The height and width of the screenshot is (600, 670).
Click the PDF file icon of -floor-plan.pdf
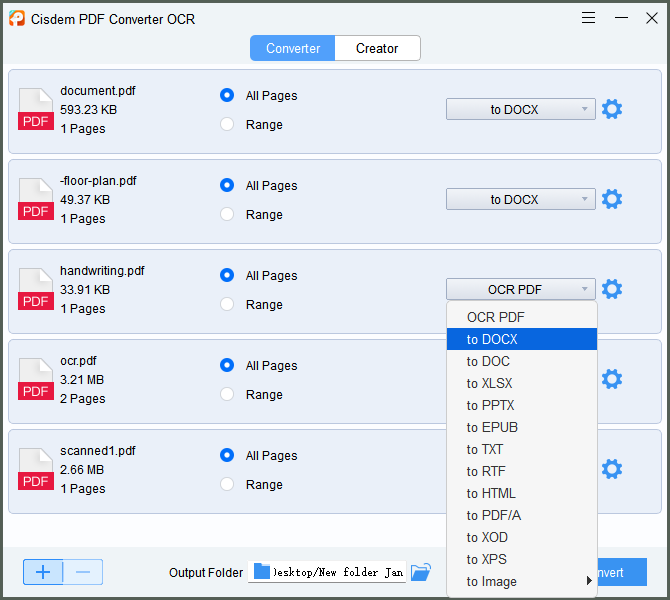[x=36, y=199]
